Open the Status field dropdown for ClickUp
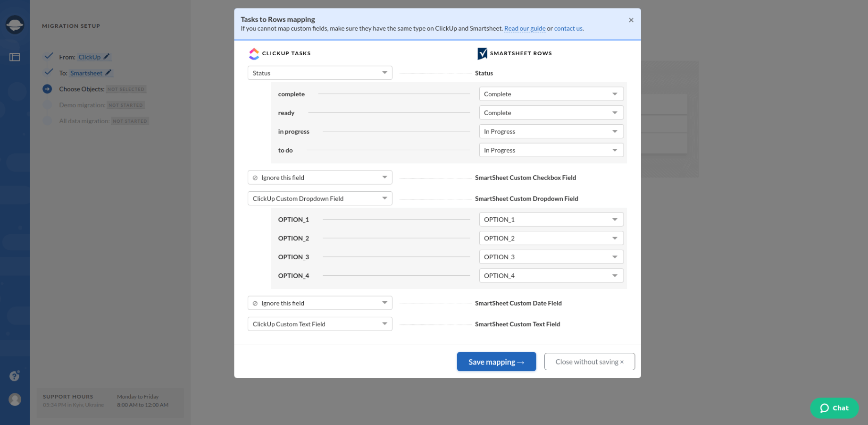The width and height of the screenshot is (868, 425). [320, 73]
